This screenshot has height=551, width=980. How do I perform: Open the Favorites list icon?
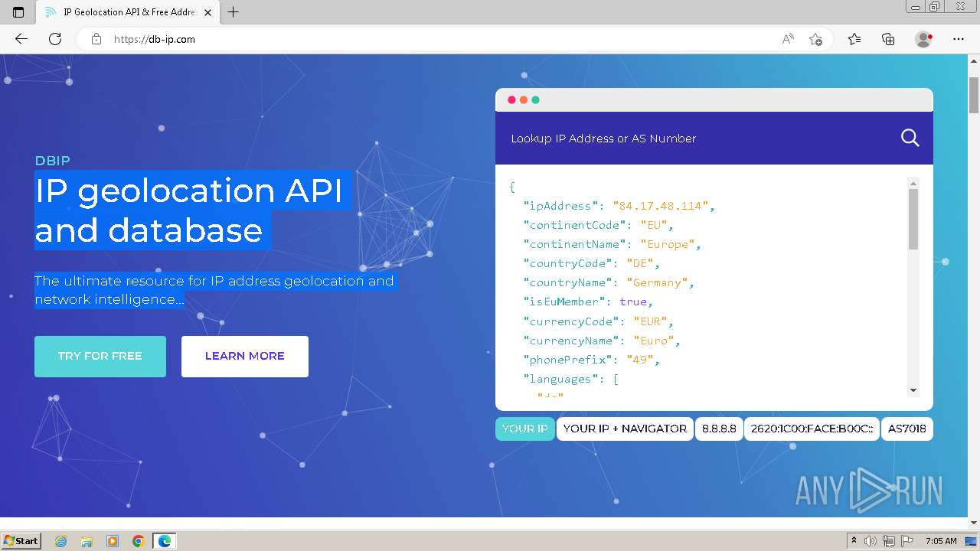point(854,39)
